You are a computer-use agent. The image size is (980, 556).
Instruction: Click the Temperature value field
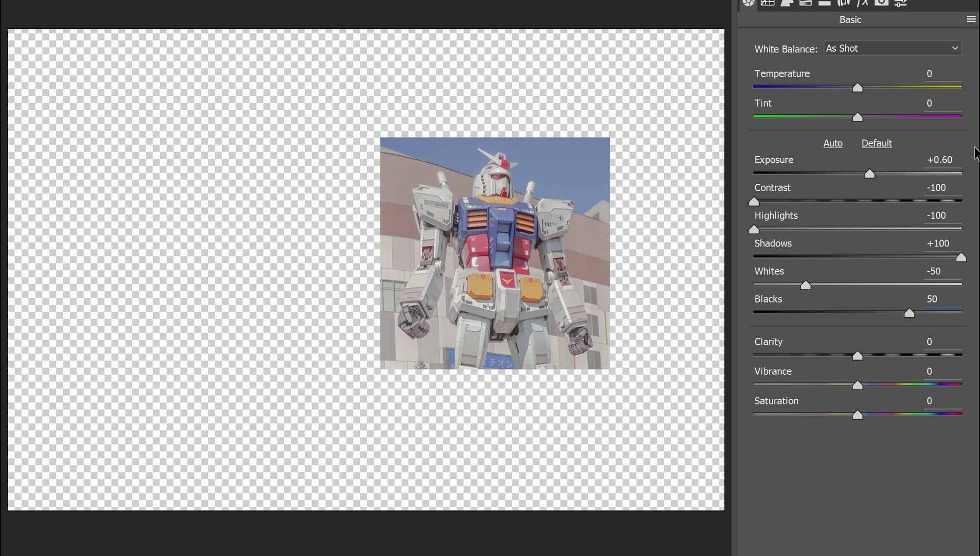point(942,74)
